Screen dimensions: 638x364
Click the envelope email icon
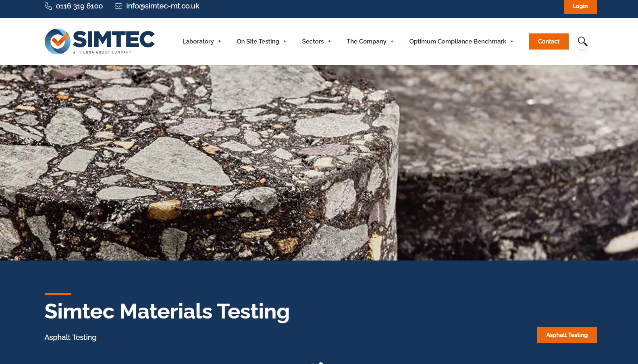click(x=118, y=6)
